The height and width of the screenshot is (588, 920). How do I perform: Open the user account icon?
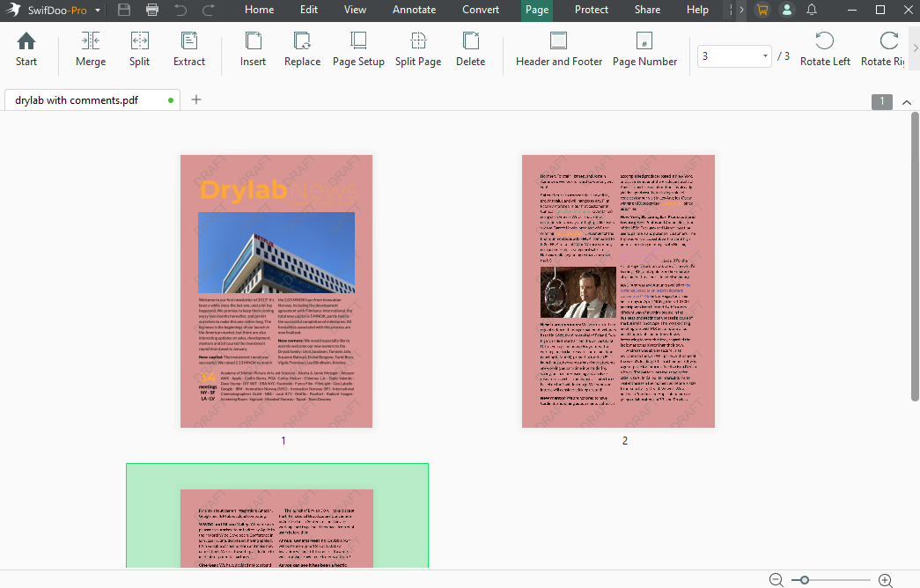[x=787, y=10]
